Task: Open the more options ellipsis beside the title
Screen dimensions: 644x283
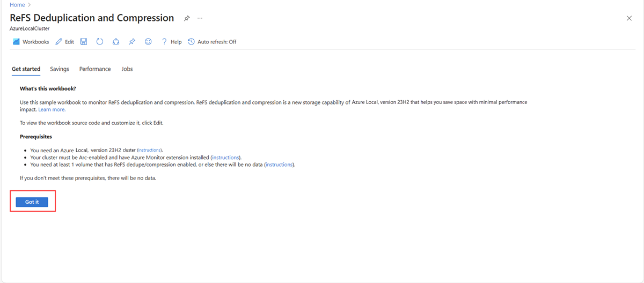Action: 200,18
